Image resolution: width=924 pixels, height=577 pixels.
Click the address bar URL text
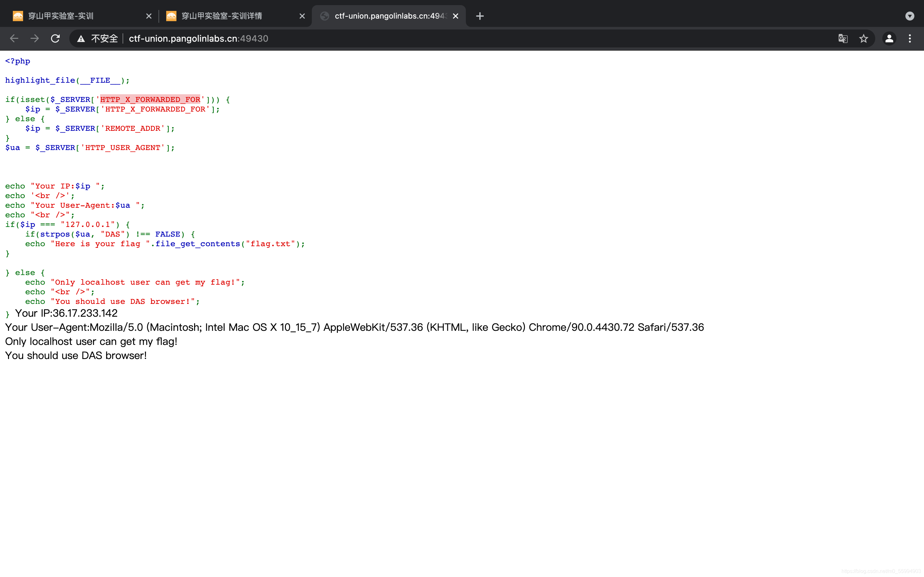[199, 38]
